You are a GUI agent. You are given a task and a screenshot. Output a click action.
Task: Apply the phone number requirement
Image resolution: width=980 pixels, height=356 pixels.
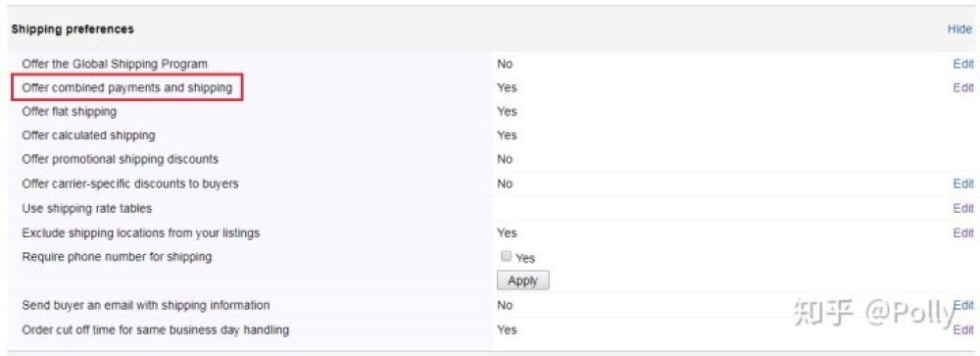tap(522, 280)
